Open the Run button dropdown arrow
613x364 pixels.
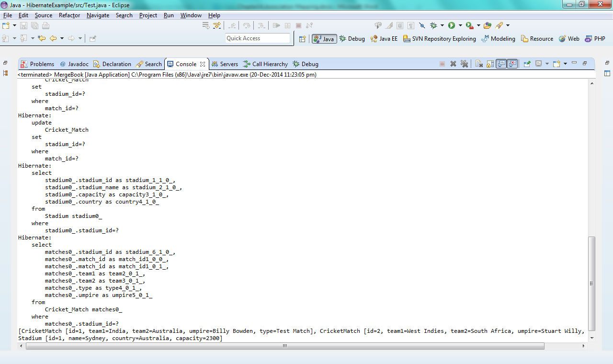click(x=460, y=25)
